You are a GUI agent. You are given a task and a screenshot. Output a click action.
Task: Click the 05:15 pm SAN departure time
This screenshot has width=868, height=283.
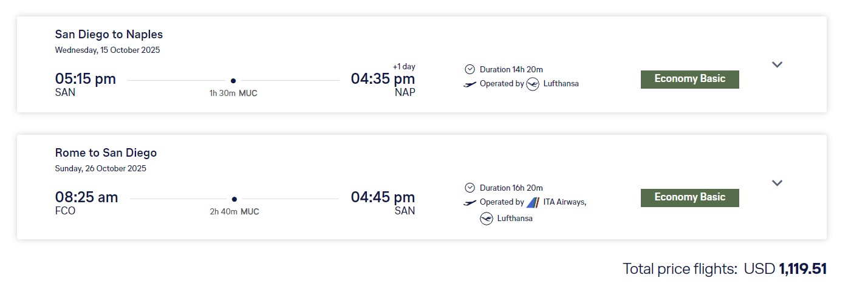tap(85, 79)
